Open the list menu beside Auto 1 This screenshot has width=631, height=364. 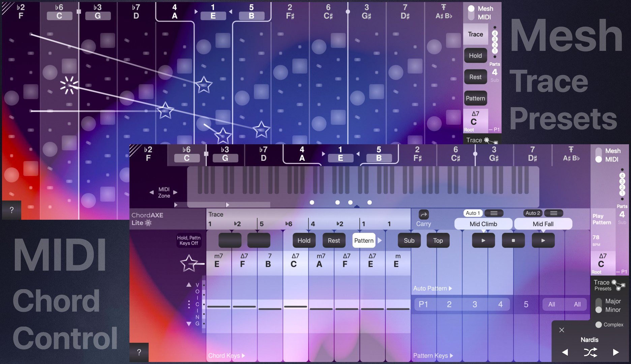pos(494,213)
